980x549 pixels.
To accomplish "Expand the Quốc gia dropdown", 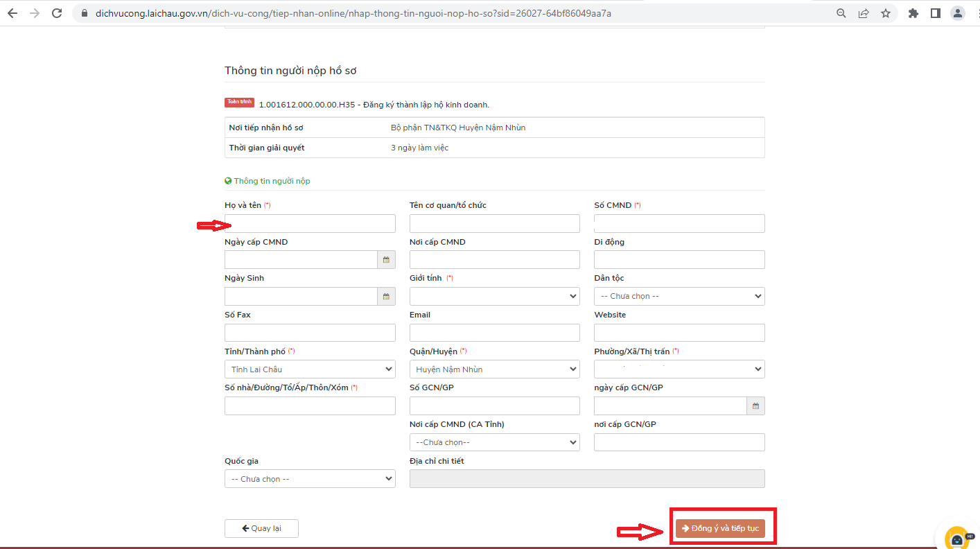I will tap(310, 479).
